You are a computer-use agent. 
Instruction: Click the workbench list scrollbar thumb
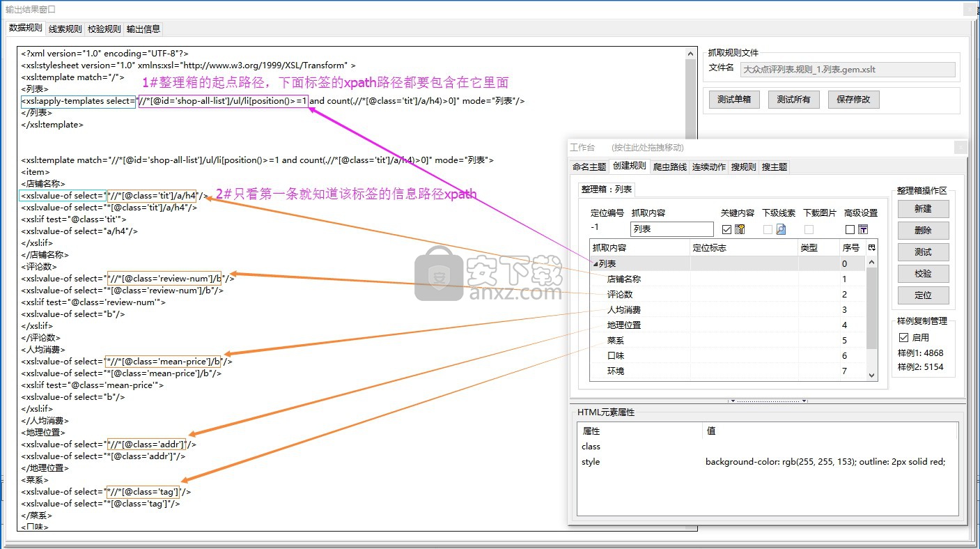coord(872,309)
